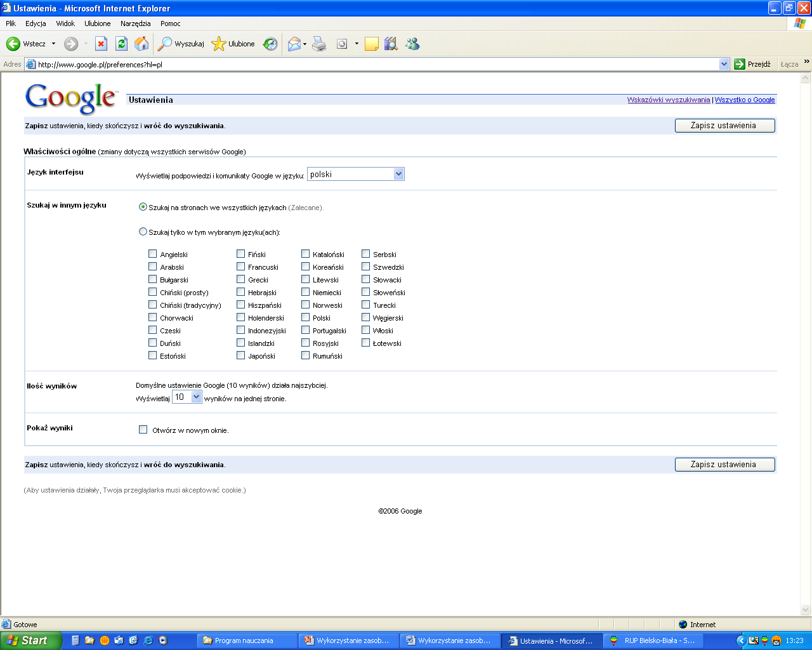Click the address bar URL field

377,64
